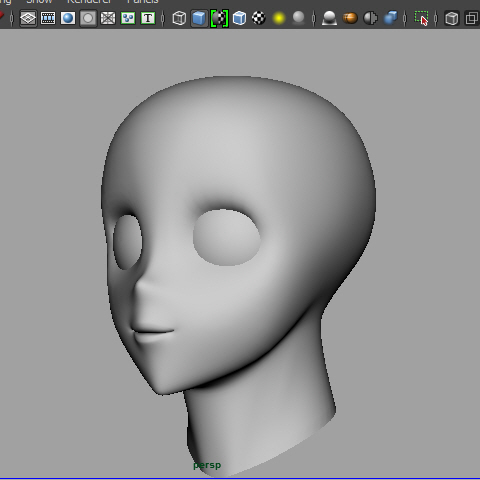Open the Renderer panel menu
This screenshot has width=480, height=480.
coord(89,2)
